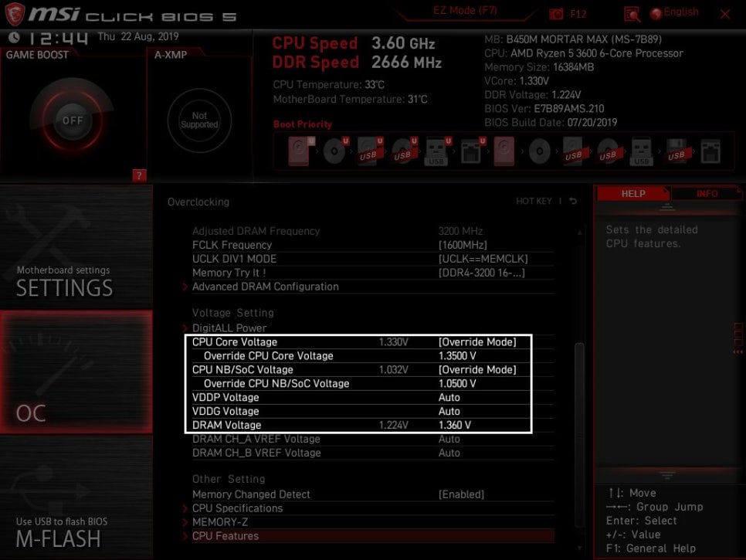The width and height of the screenshot is (746, 560).
Task: Edit the DRAM Voltage 1.360 V field
Action: tap(455, 425)
